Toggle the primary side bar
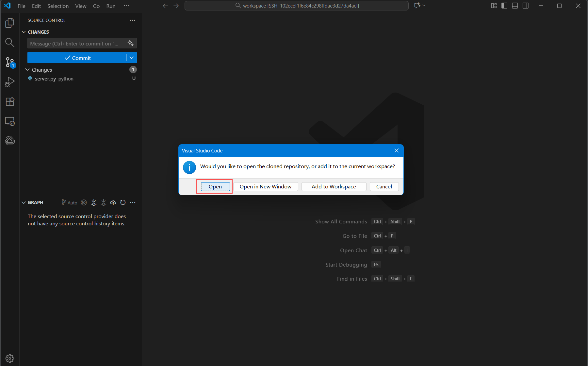The width and height of the screenshot is (588, 366). pyautogui.click(x=504, y=6)
